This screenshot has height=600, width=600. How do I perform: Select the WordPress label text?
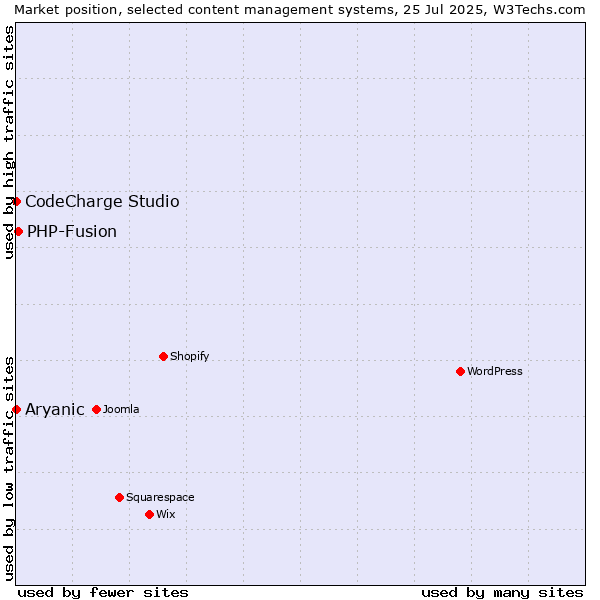coord(495,371)
